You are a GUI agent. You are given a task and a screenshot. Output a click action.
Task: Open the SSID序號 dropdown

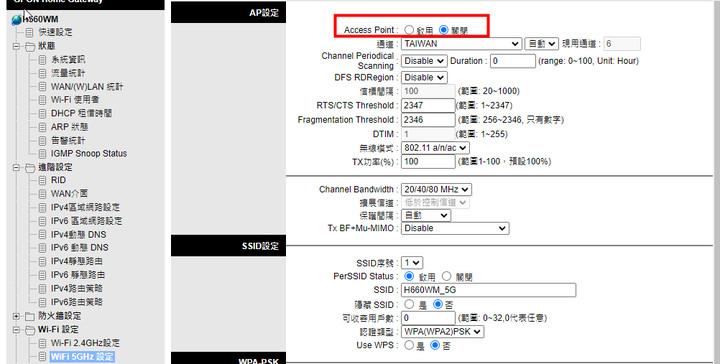coord(412,263)
